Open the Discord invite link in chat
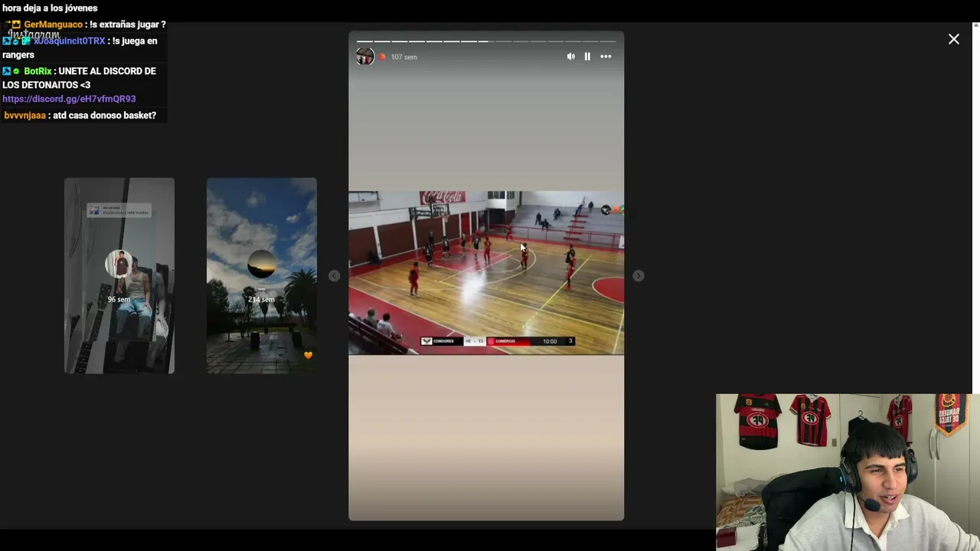This screenshot has height=551, width=980. click(x=69, y=99)
